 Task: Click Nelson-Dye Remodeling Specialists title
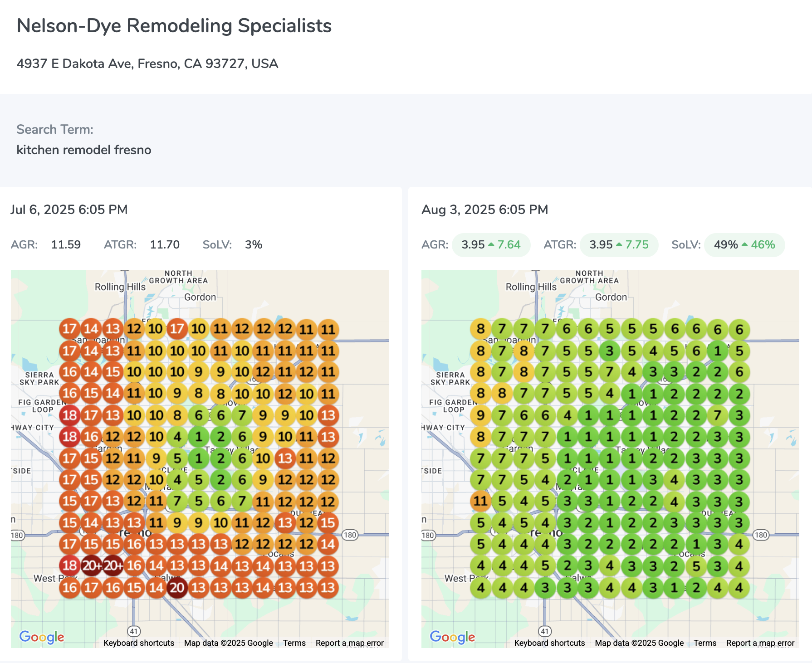click(174, 26)
